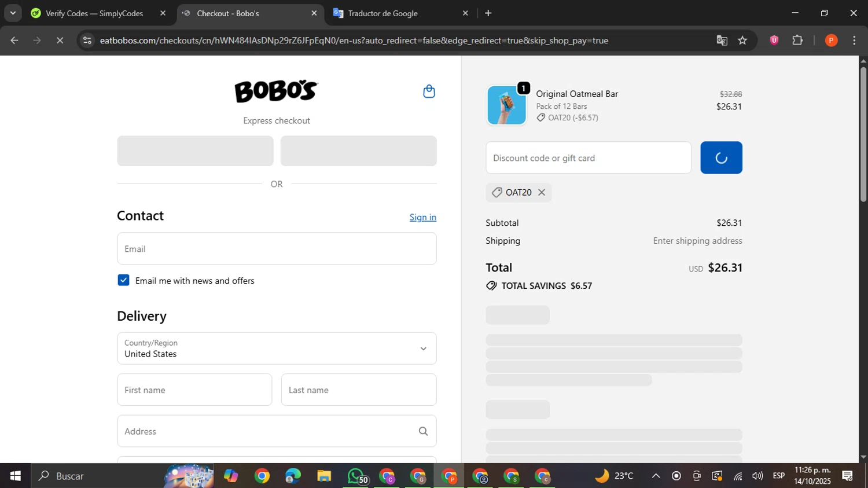Screen dimensions: 868x488
Task: Close the Traductor de Google tab
Action: 465,13
